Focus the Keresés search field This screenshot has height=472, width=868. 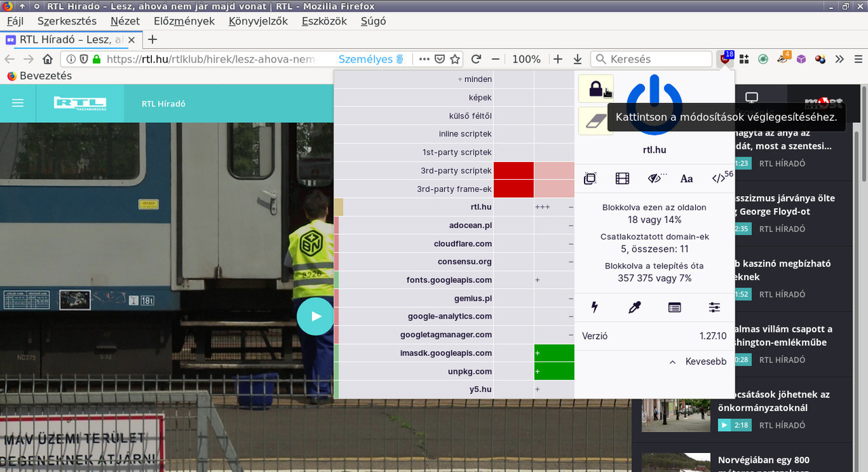pos(651,59)
